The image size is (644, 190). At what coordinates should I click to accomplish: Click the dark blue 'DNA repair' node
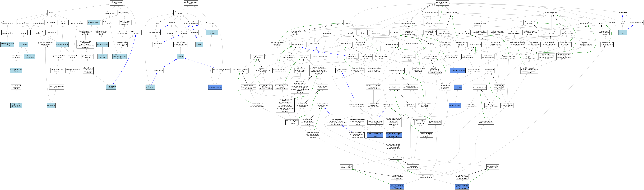point(458,87)
